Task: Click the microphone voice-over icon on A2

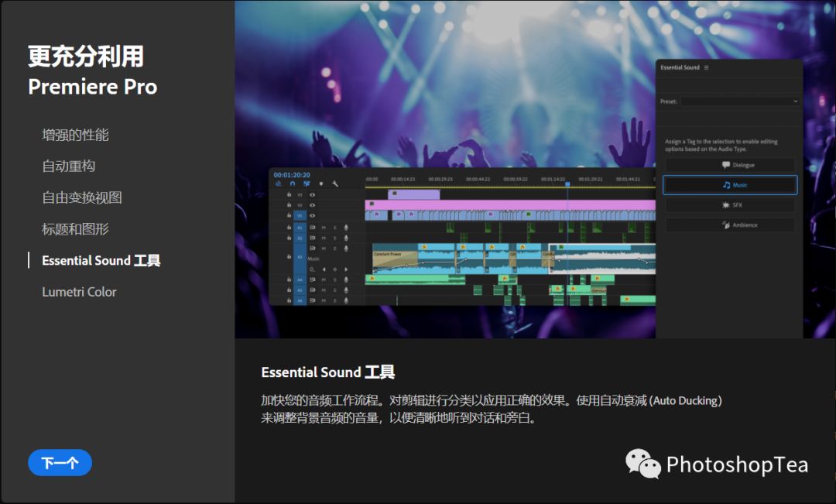Action: click(346, 238)
